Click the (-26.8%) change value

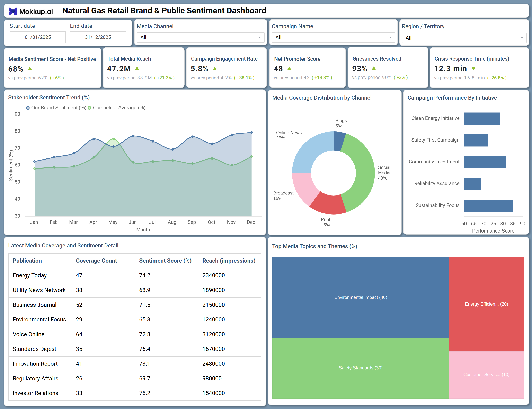(x=497, y=78)
